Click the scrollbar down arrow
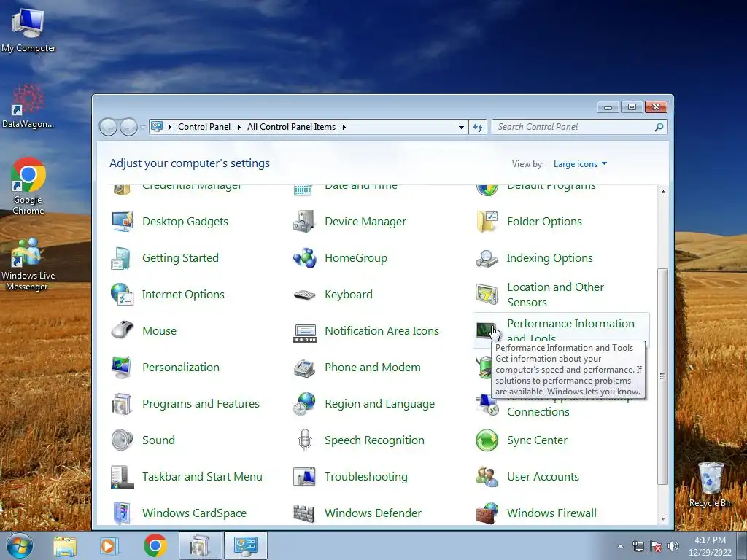This screenshot has width=747, height=560. click(x=662, y=519)
